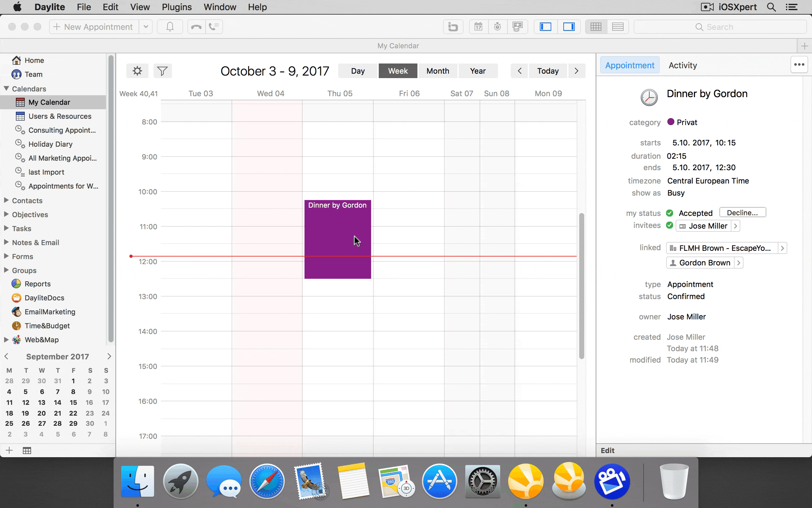Switch calendar to Year view
This screenshot has height=508, width=812.
point(478,71)
